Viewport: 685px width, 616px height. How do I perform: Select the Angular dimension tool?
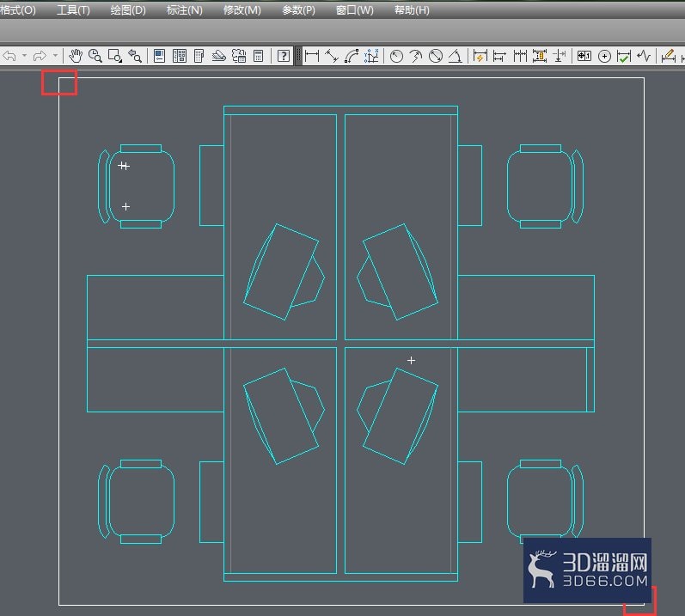pos(456,56)
